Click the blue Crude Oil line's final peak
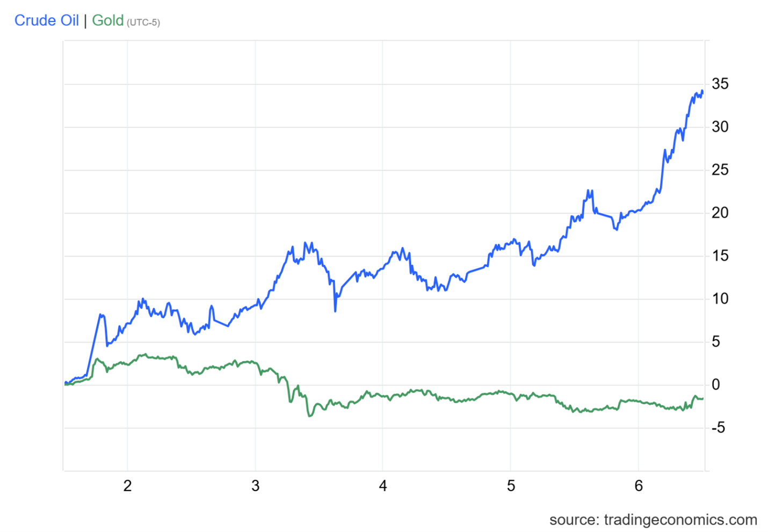 [x=702, y=91]
